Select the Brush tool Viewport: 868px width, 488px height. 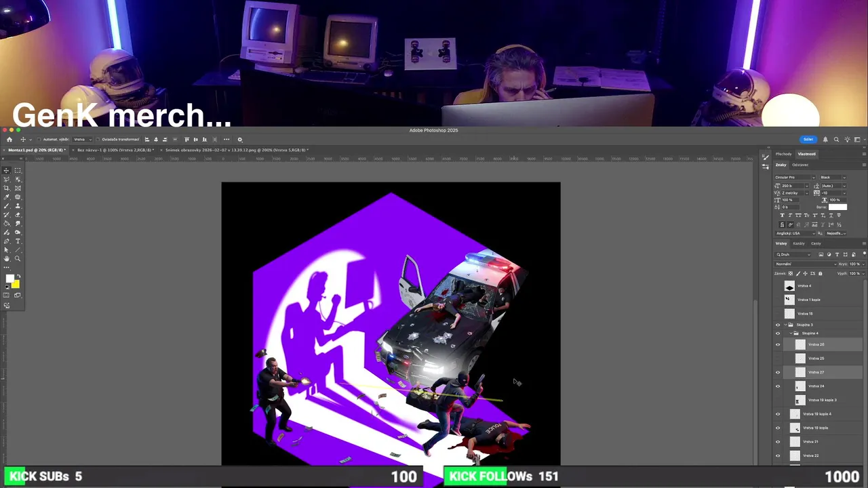tap(6, 205)
